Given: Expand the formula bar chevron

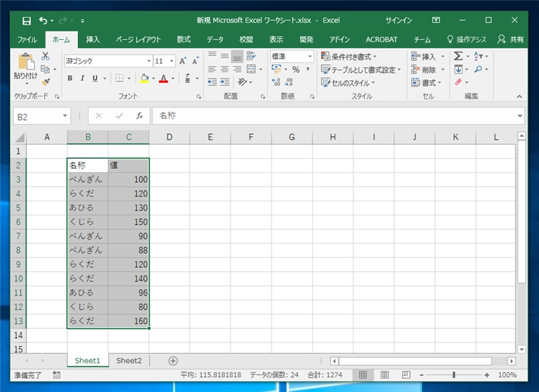Looking at the screenshot, I should coord(520,116).
